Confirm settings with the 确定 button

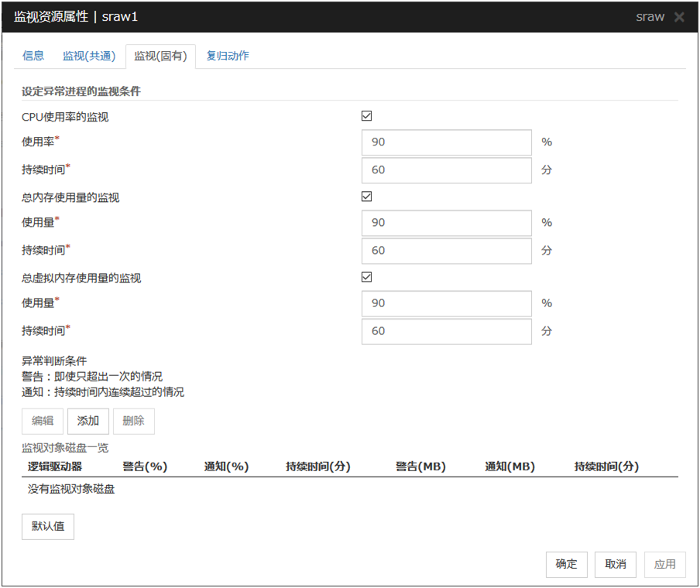point(566,564)
